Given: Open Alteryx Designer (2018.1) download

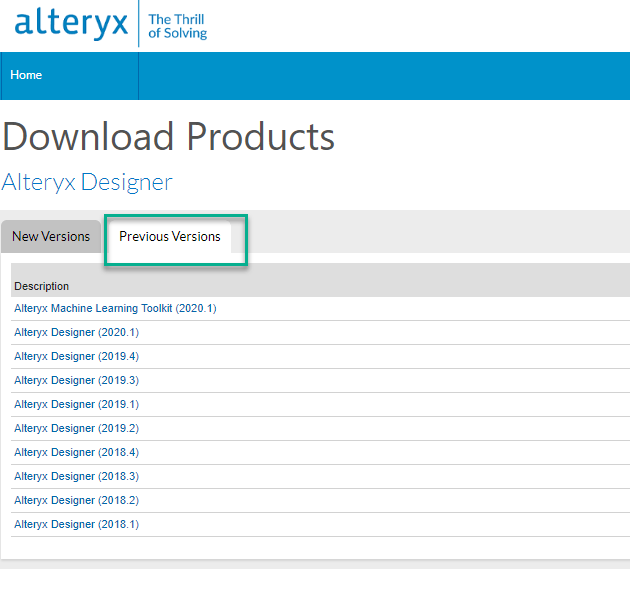Looking at the screenshot, I should [x=76, y=524].
